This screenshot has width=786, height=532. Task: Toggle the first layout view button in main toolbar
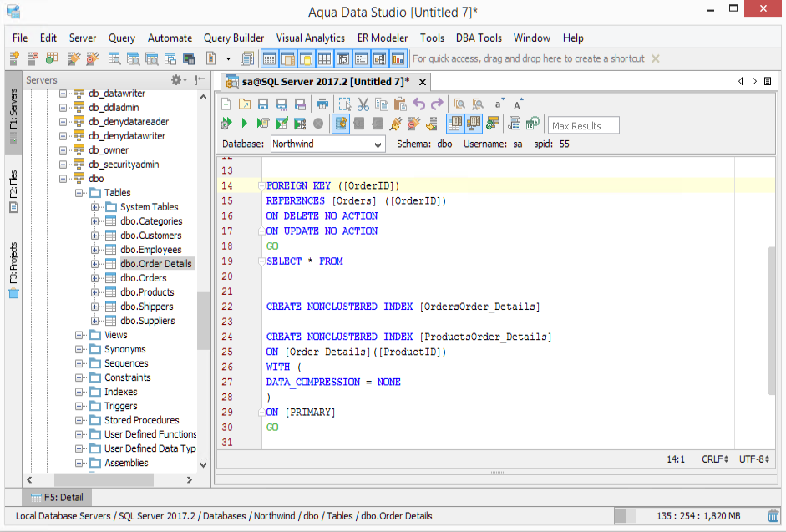[269, 58]
